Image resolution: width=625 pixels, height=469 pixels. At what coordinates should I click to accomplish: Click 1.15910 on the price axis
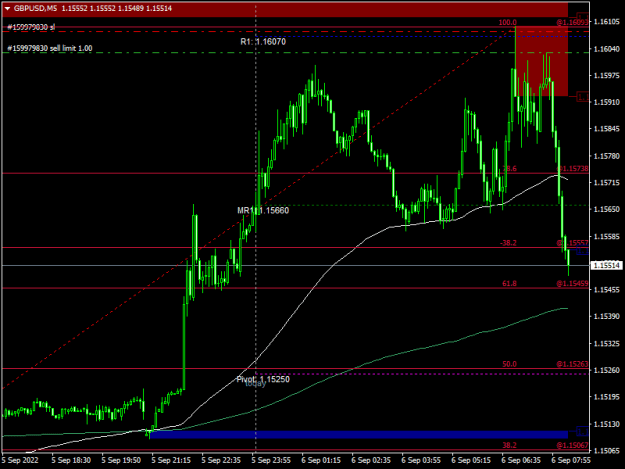pos(607,102)
